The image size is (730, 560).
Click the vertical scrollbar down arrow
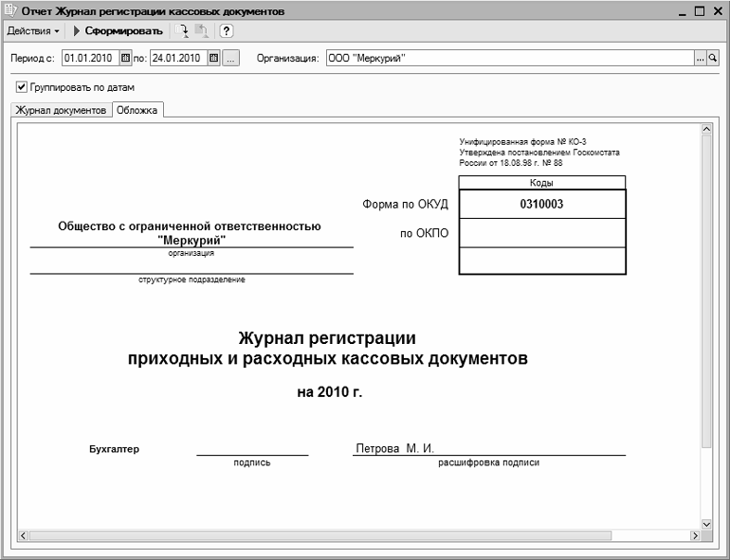point(705,523)
